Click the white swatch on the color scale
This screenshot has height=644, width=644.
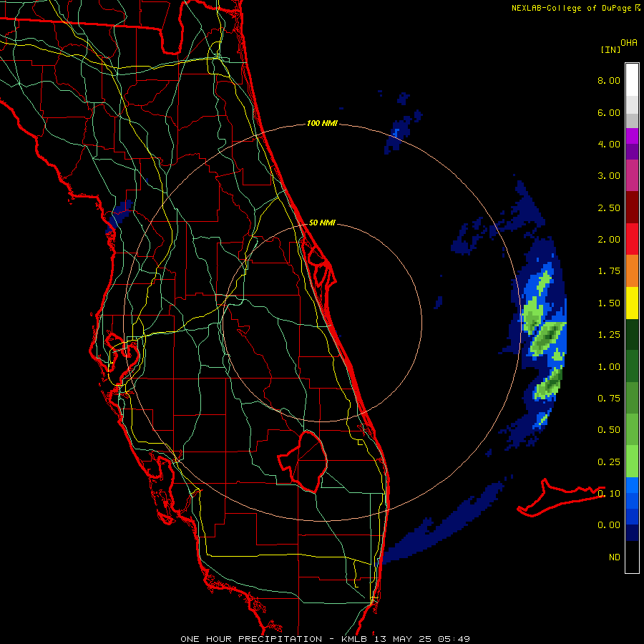click(x=632, y=79)
